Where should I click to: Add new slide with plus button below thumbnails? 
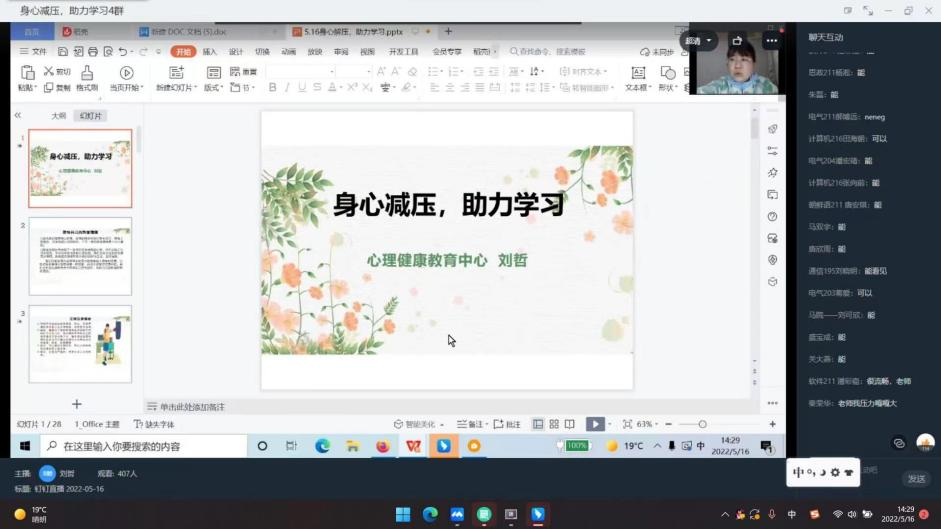click(x=77, y=404)
